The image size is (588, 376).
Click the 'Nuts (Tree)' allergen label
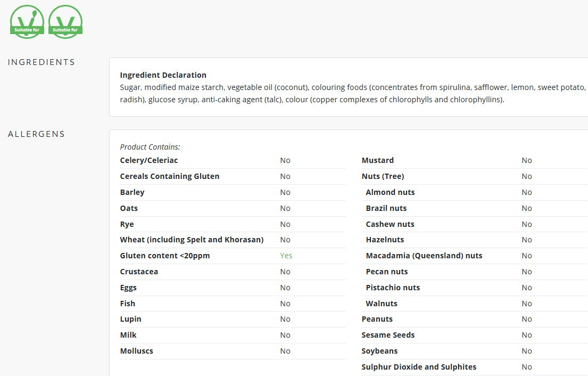coord(383,176)
